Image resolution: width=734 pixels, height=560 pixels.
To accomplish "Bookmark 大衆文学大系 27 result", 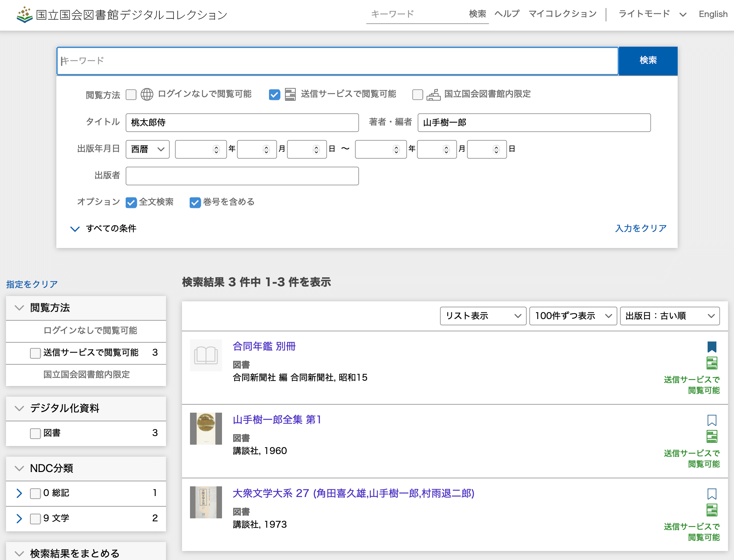I will (x=712, y=494).
